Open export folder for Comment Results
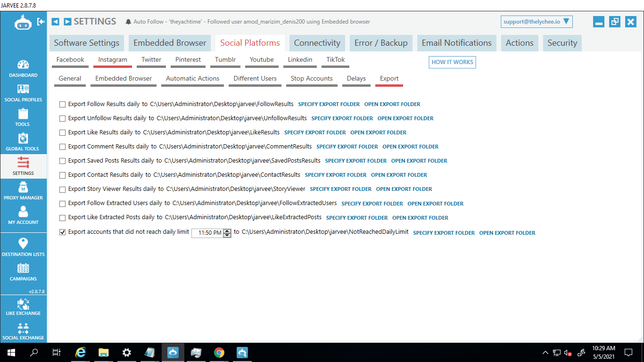Screen dimensions: 644x362 click(x=411, y=147)
